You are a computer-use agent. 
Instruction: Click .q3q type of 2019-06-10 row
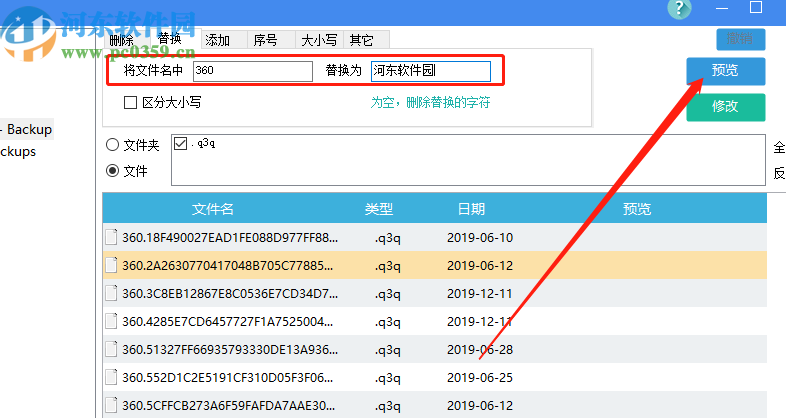coord(387,239)
